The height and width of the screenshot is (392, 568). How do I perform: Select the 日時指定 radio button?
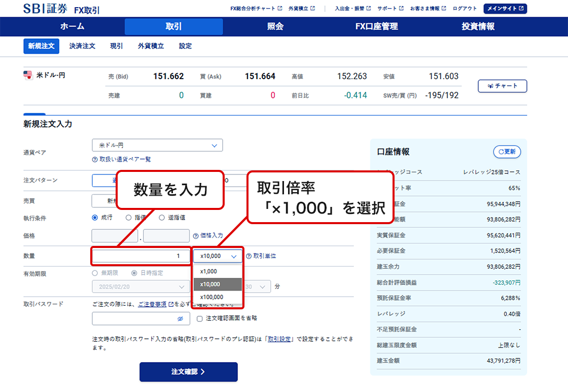pyautogui.click(x=134, y=273)
